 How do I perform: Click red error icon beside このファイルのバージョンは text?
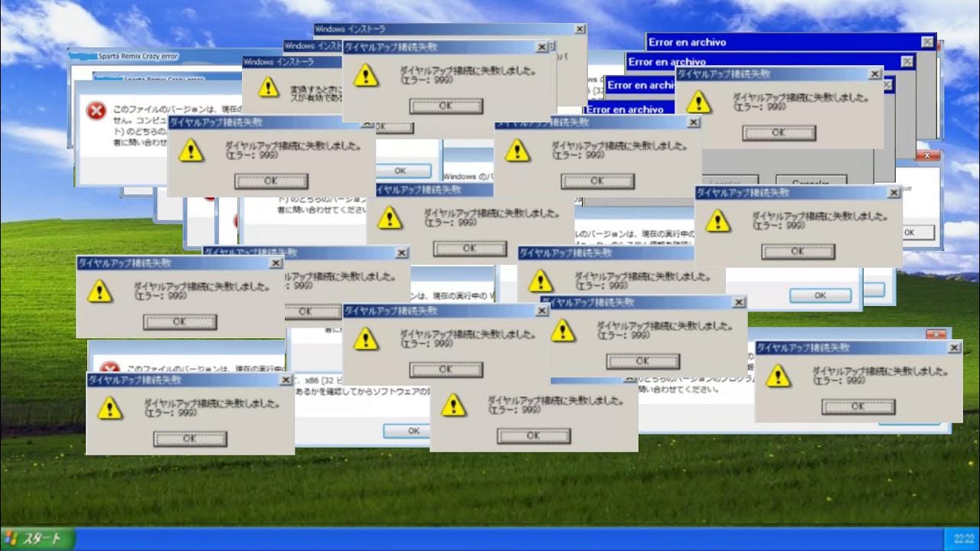point(96,112)
